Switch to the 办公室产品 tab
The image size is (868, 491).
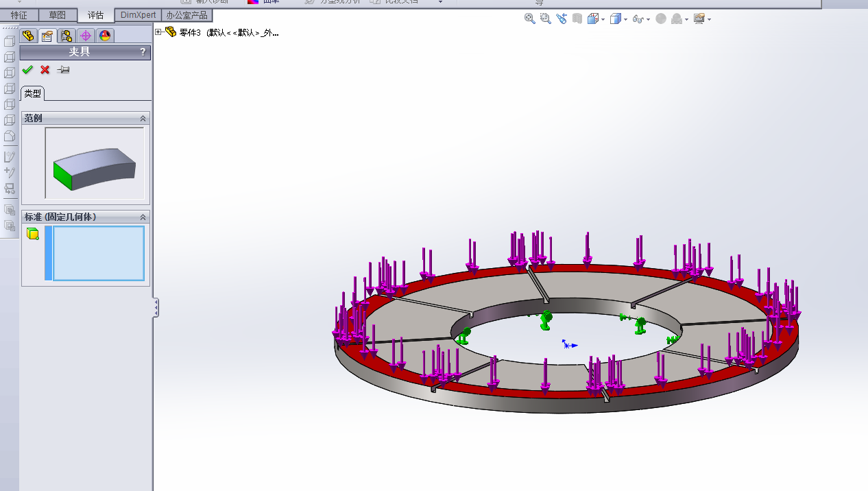[186, 15]
